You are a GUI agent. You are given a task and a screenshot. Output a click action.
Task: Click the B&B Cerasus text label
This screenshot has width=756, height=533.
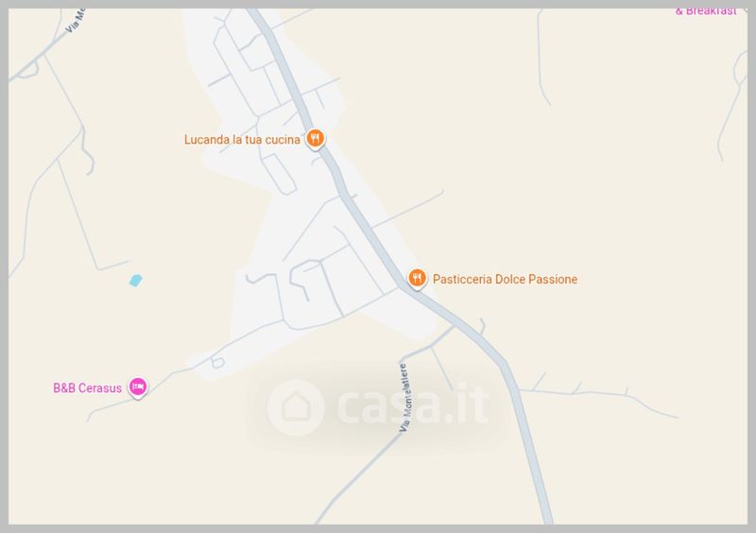(87, 387)
